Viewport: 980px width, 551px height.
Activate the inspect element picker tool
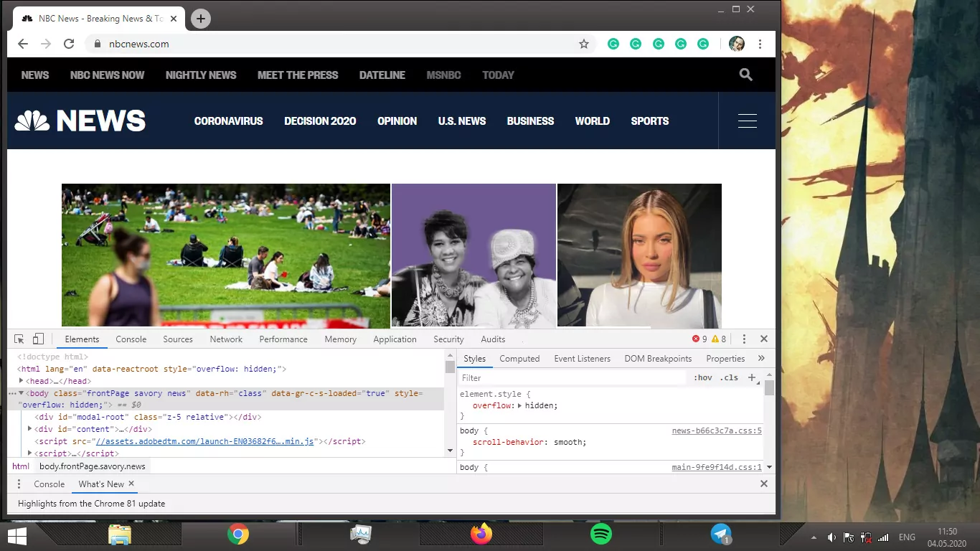click(19, 339)
